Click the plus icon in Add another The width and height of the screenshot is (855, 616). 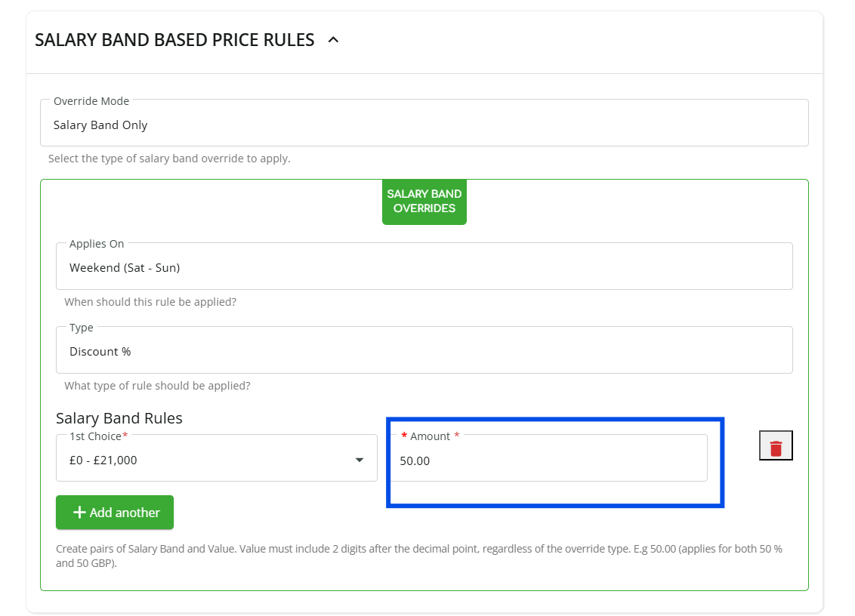pos(79,513)
